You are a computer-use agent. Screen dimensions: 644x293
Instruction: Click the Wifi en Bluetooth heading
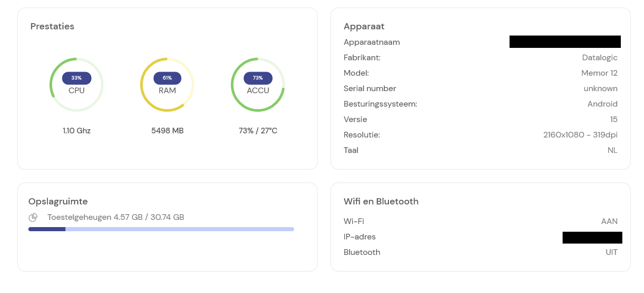[381, 201]
